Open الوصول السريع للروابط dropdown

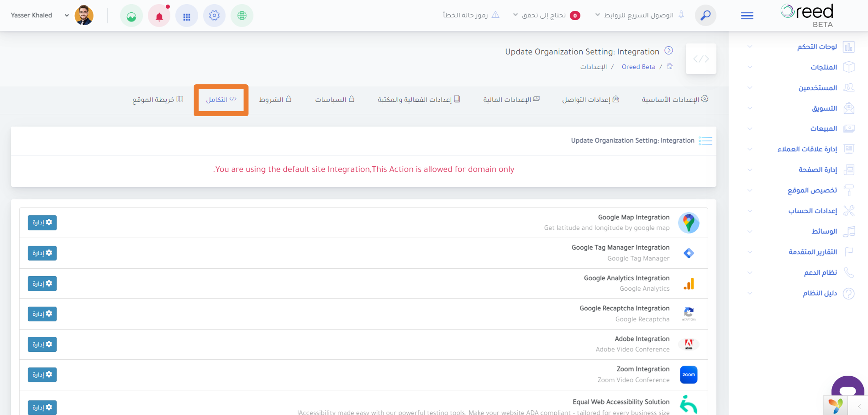pyautogui.click(x=639, y=15)
